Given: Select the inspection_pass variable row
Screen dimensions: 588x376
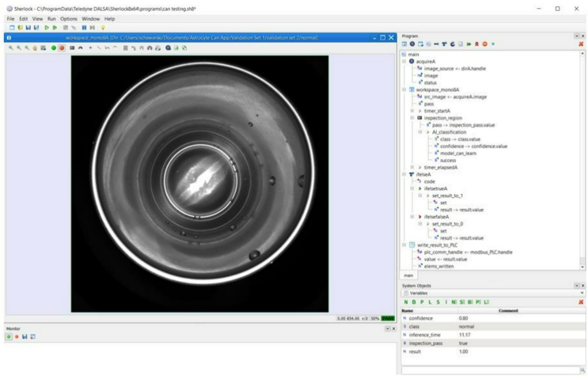Looking at the screenshot, I should 493,343.
